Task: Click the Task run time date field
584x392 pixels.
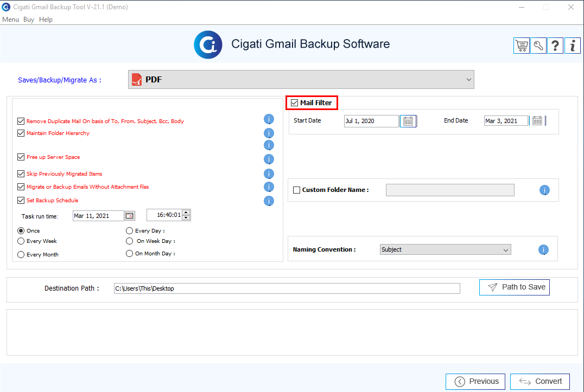Action: click(x=98, y=216)
